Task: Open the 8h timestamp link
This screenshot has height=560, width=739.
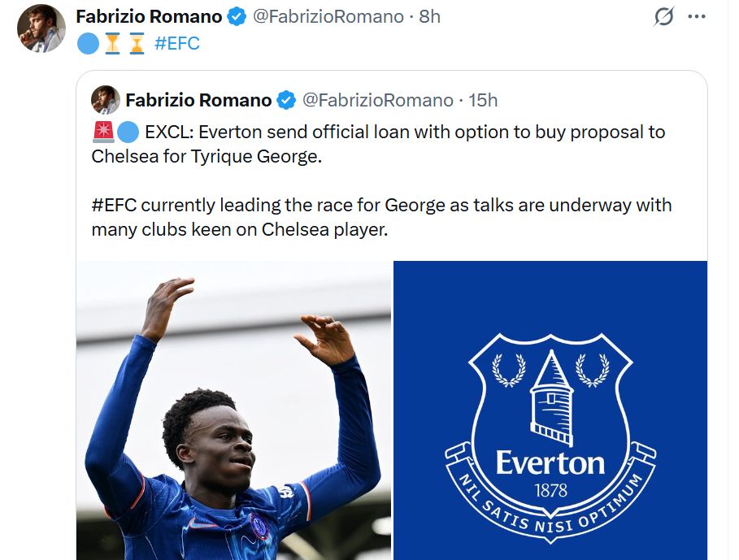Action: [430, 16]
